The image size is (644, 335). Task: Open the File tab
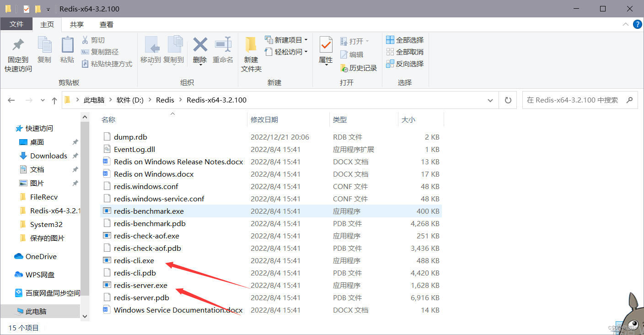pos(16,24)
